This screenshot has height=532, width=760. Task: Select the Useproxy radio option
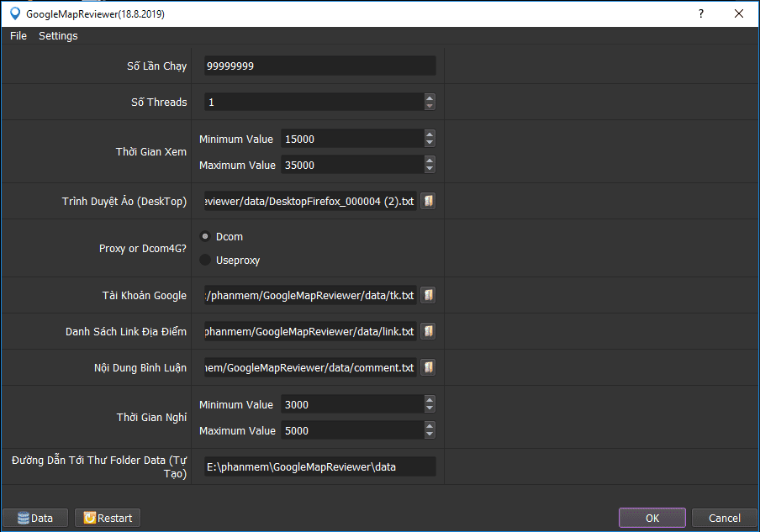coord(205,260)
